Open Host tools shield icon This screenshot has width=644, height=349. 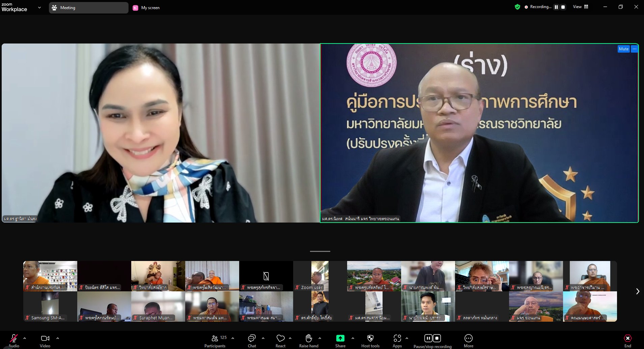[370, 338]
